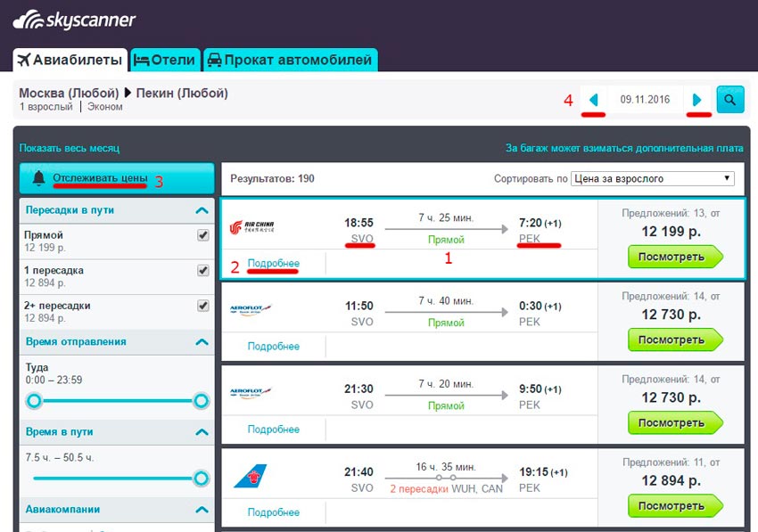Uncheck the Прямой direct flights checkbox
758x532 pixels.
202,235
